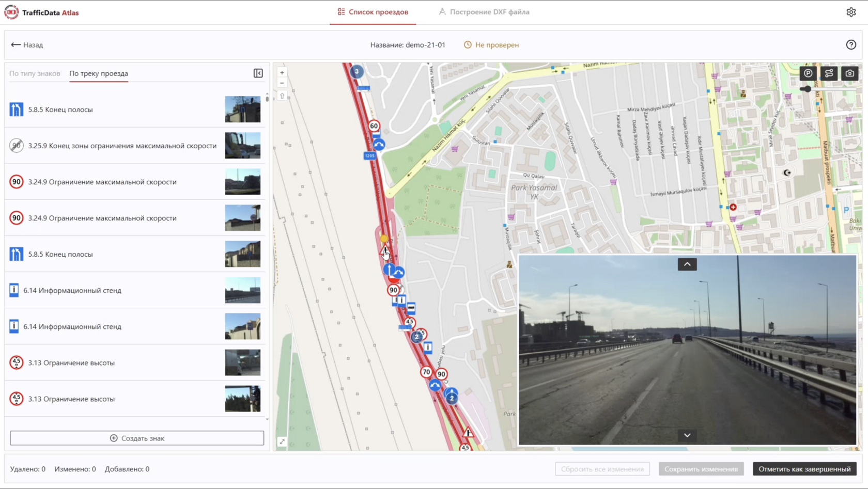Open settings via the gear icon
The height and width of the screenshot is (489, 868).
point(851,12)
